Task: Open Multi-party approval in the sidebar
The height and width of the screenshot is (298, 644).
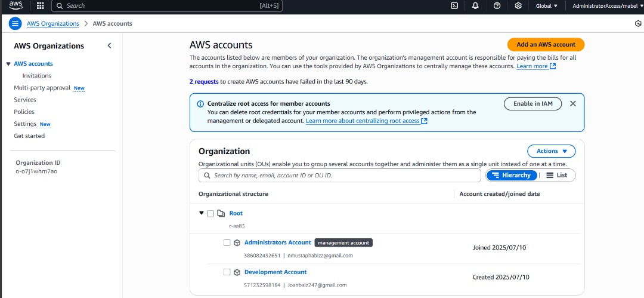Action: tap(42, 88)
